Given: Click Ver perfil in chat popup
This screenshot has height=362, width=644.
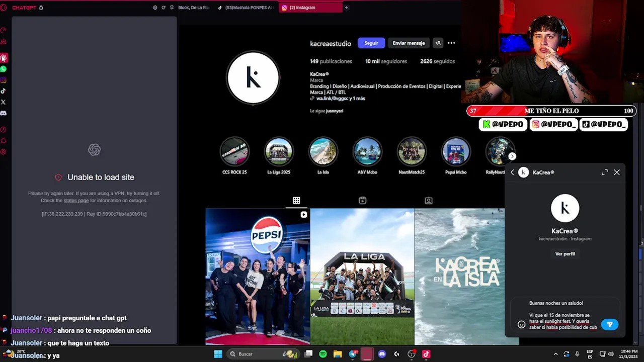Looking at the screenshot, I should pyautogui.click(x=565, y=254).
